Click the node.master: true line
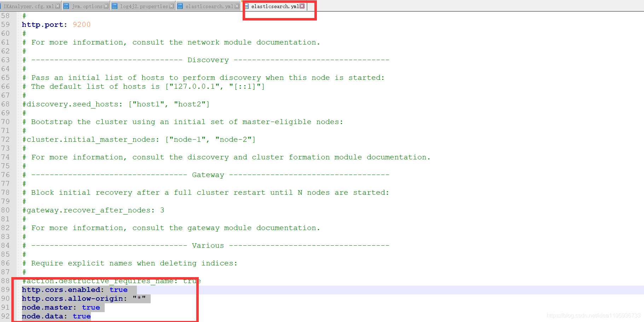644x322 pixels. [x=61, y=307]
